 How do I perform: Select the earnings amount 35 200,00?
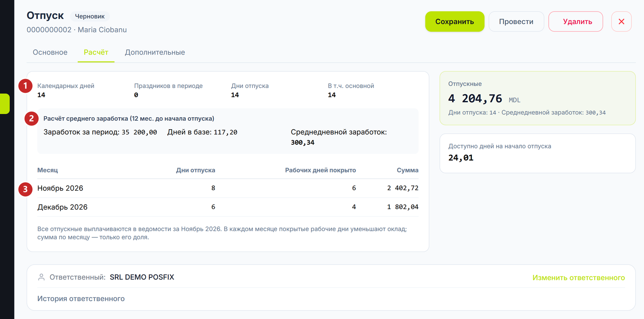tap(140, 132)
